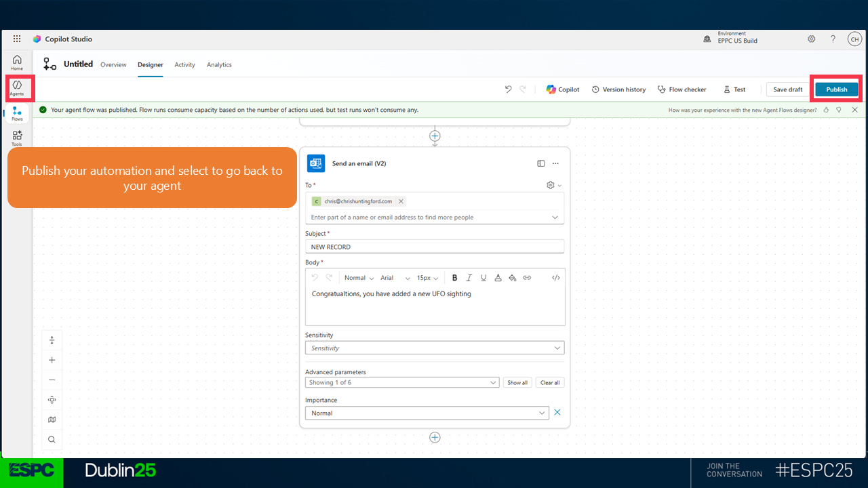Click the Publish button
The width and height of the screenshot is (868, 488).
point(836,89)
